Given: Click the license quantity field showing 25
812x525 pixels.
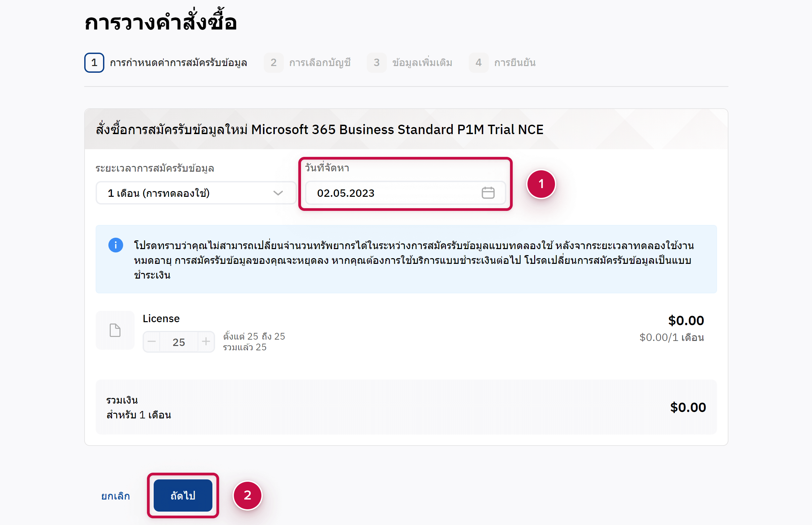Looking at the screenshot, I should pyautogui.click(x=179, y=342).
